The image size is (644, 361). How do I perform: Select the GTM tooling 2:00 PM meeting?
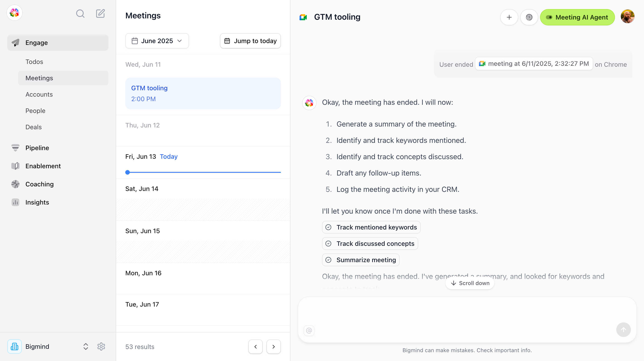point(203,93)
